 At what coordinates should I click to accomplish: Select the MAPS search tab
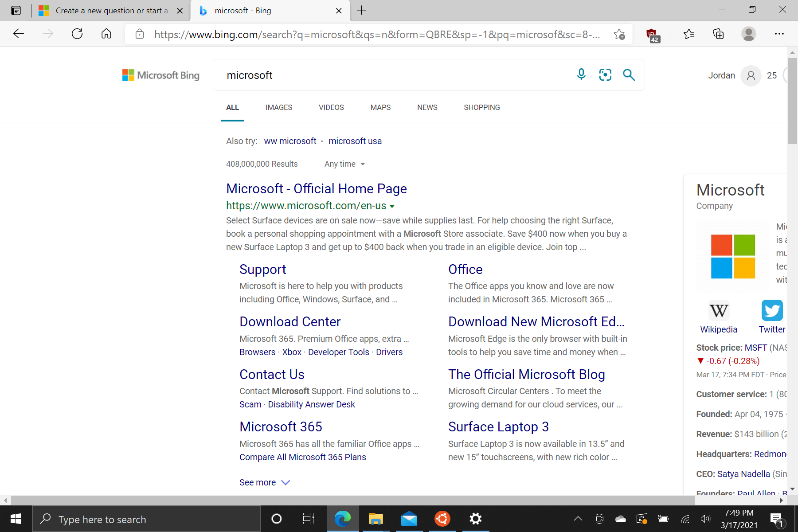380,107
